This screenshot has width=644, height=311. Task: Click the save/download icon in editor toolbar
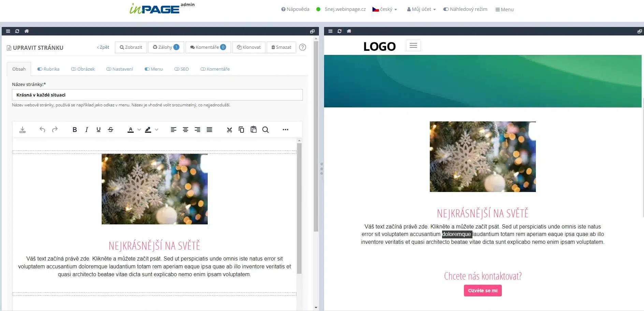[x=23, y=130]
